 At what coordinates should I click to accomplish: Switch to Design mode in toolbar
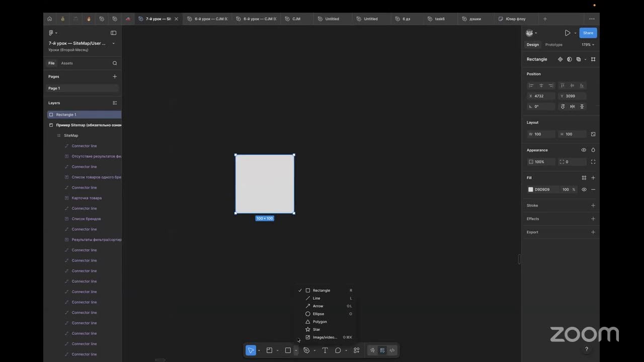point(382,350)
